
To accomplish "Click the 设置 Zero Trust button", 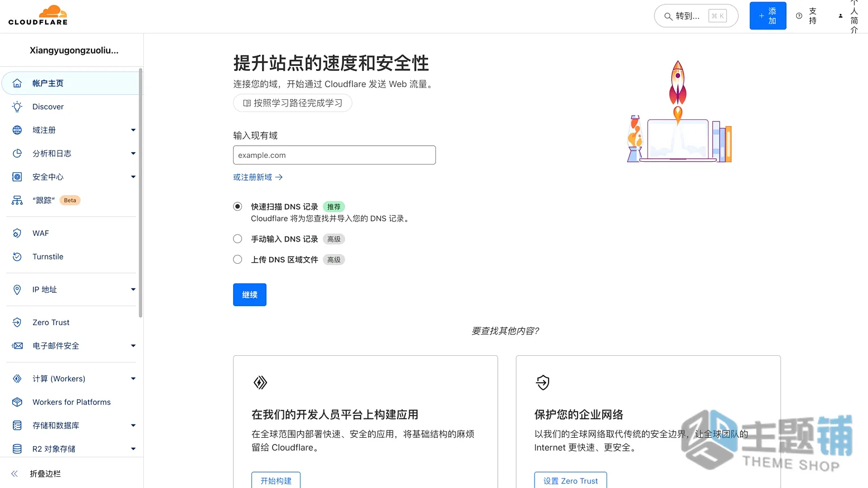I will pos(570,481).
